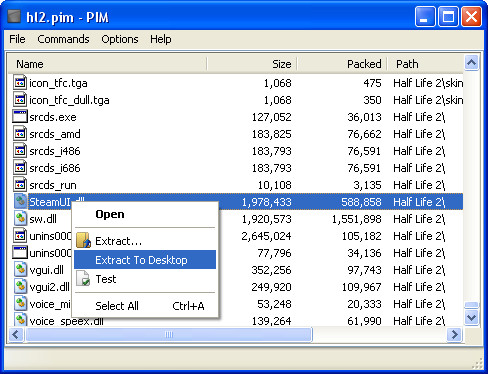Open the Help menu

tap(161, 39)
